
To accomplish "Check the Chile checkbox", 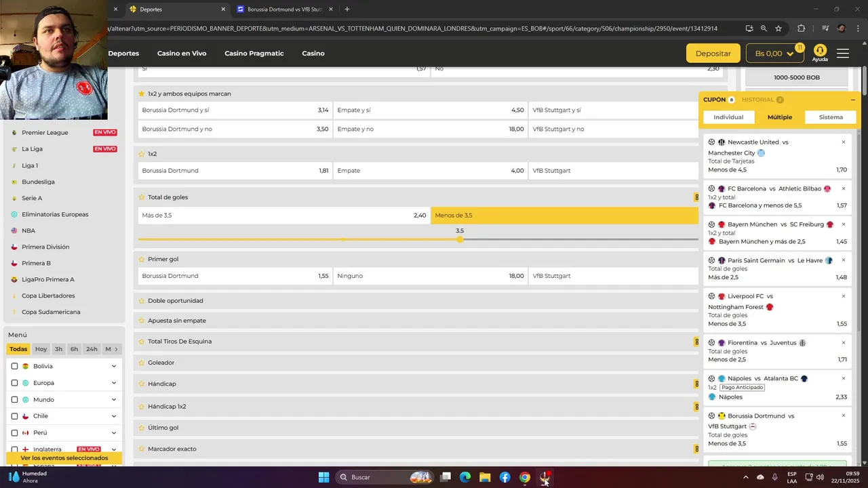I will pos(14,416).
